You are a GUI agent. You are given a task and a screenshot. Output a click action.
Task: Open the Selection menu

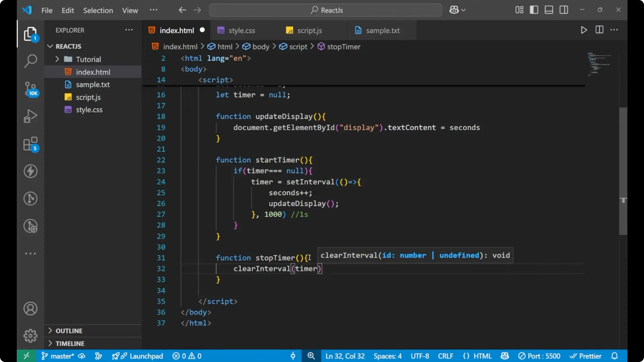pos(98,10)
